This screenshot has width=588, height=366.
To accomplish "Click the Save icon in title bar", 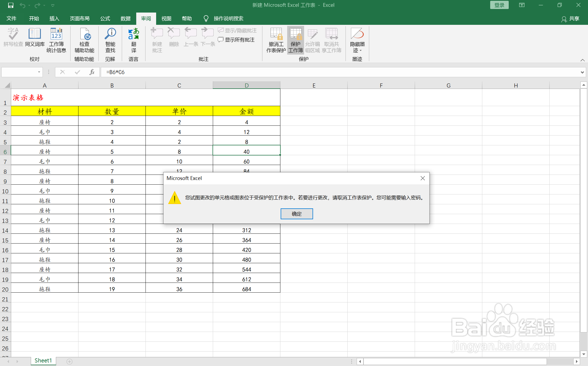I will (x=11, y=5).
